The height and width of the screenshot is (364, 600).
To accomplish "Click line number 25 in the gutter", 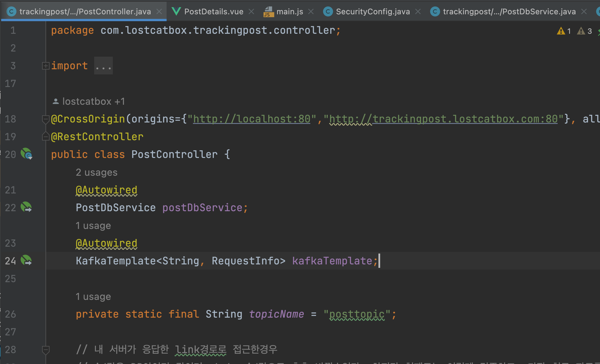I will [11, 278].
